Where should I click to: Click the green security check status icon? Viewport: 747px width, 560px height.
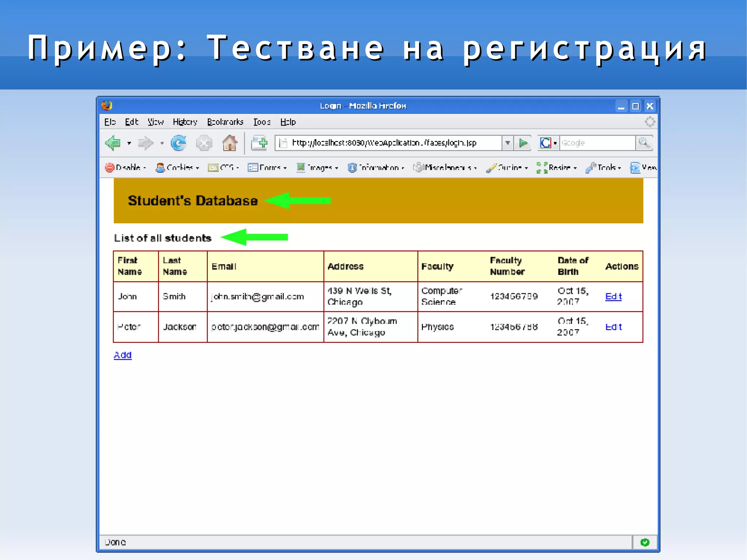click(645, 542)
